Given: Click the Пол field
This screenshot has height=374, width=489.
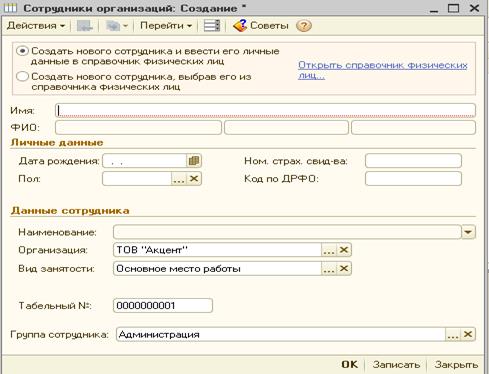Looking at the screenshot, I should click(137, 179).
